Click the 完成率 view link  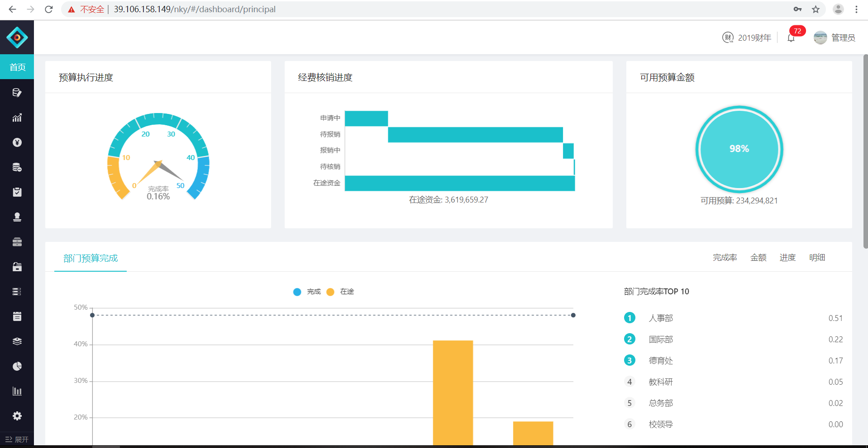point(725,257)
